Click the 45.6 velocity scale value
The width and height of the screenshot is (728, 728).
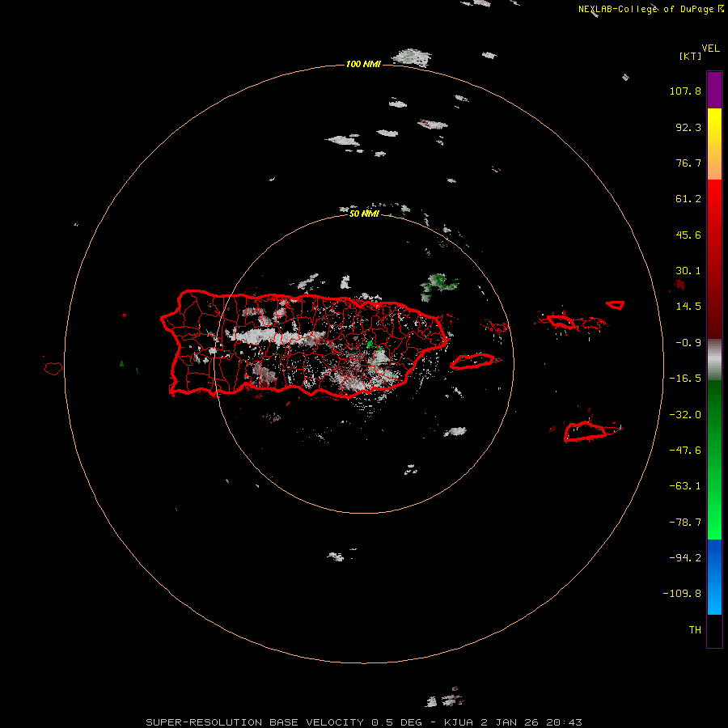coord(688,235)
